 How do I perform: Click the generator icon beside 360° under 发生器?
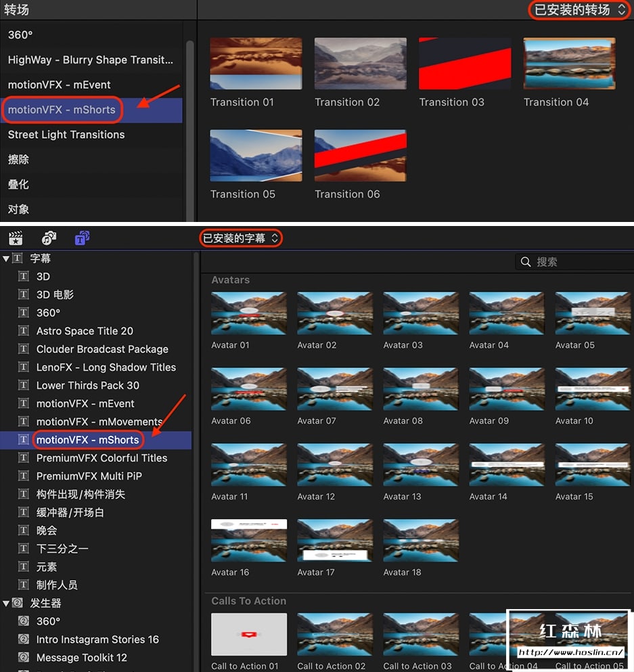coord(24,621)
